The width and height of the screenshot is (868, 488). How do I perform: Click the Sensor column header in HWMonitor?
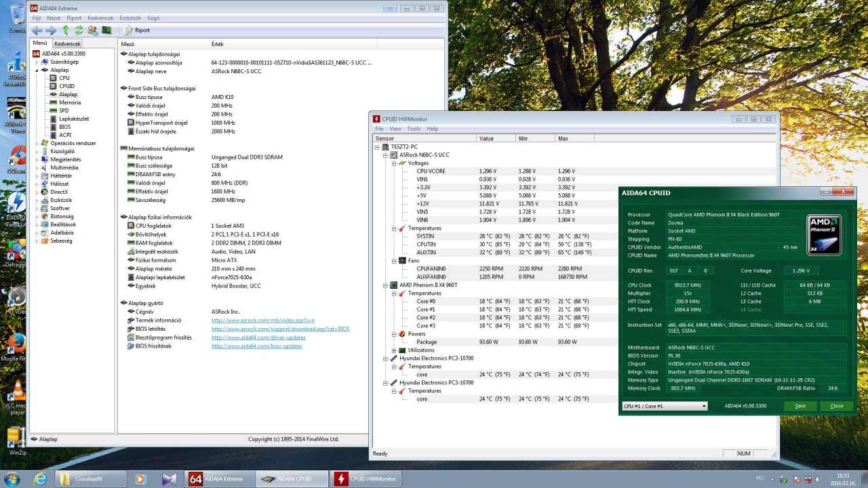coord(424,138)
